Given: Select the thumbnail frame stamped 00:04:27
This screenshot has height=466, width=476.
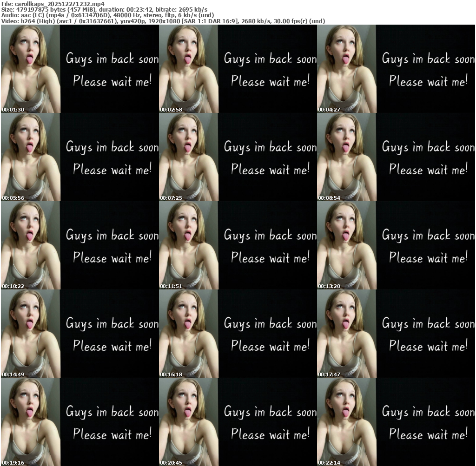Looking at the screenshot, I should click(396, 69).
